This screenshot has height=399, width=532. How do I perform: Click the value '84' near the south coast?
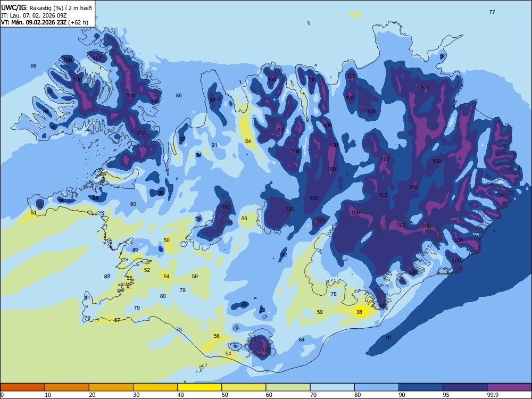pyautogui.click(x=302, y=339)
